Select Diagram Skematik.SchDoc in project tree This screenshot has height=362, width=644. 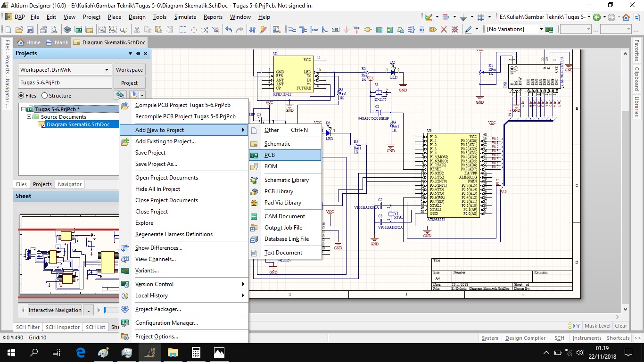click(x=78, y=125)
